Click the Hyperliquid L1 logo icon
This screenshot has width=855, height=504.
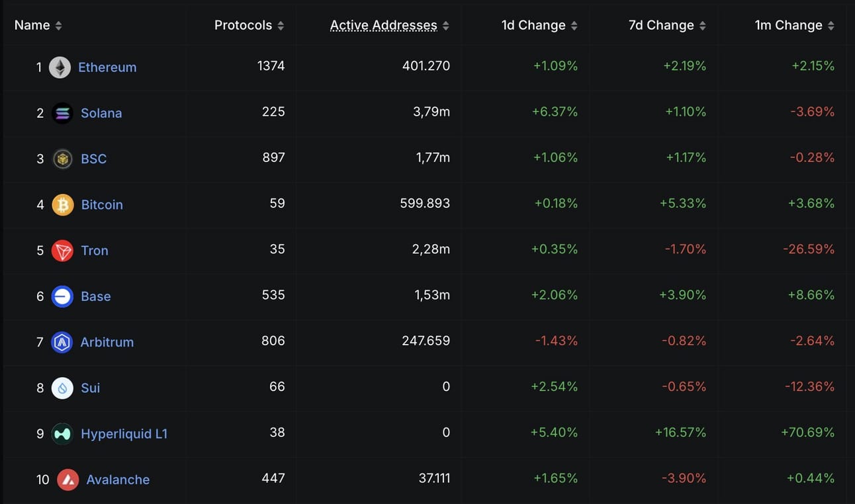62,434
